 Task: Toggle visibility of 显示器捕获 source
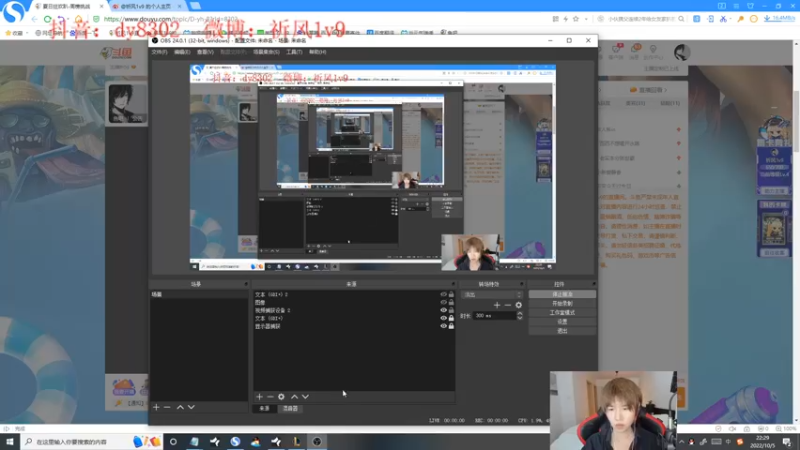click(x=443, y=326)
